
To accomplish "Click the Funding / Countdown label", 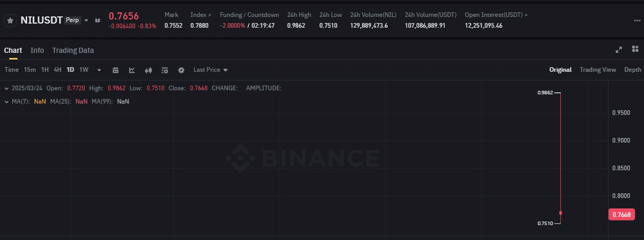I will [250, 15].
